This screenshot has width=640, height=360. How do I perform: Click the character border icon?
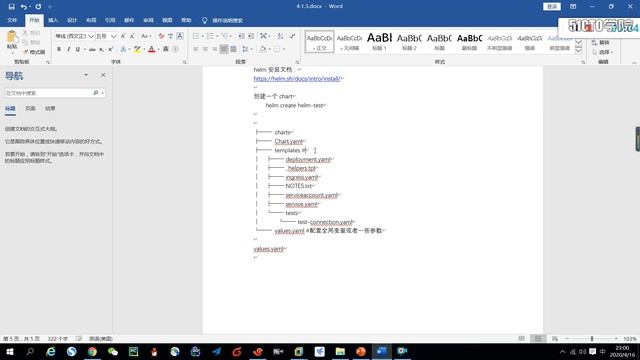tap(180, 36)
